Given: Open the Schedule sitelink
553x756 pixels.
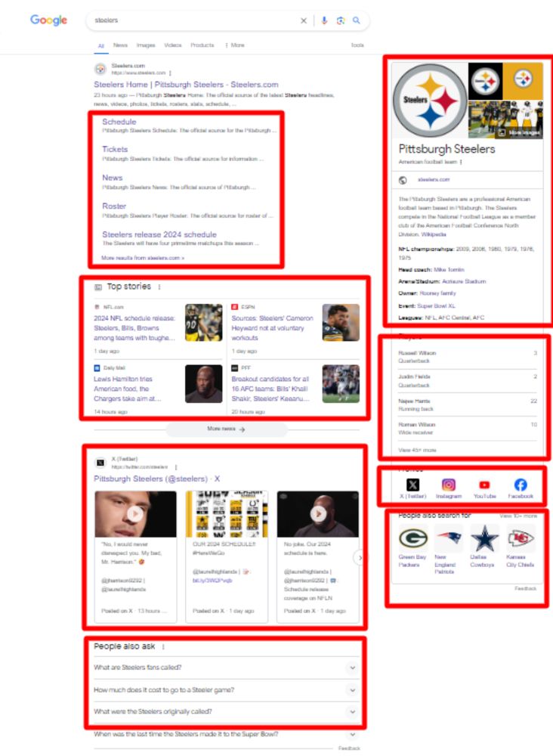Looking at the screenshot, I should 119,122.
